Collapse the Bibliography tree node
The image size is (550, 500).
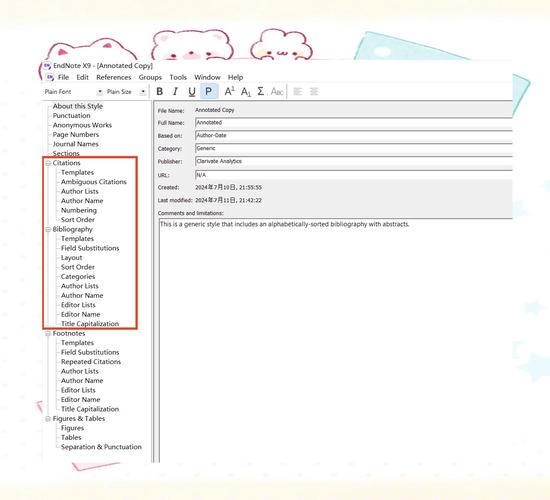coord(48,229)
